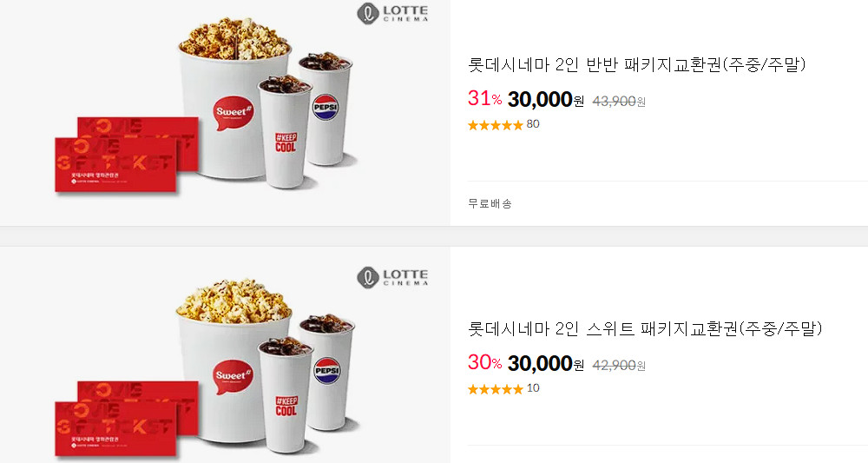Click the half-and-half popcorn bucket thumbnail
Image resolution: width=868 pixels, height=463 pixels.
[225, 112]
